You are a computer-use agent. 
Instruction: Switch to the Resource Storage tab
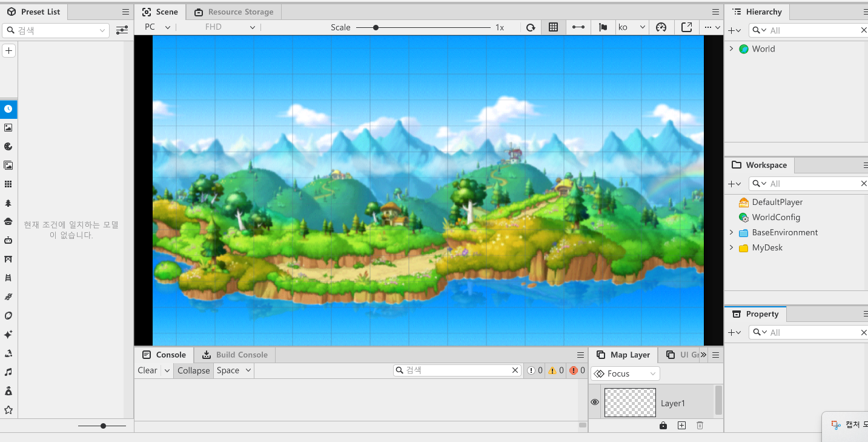pos(234,12)
